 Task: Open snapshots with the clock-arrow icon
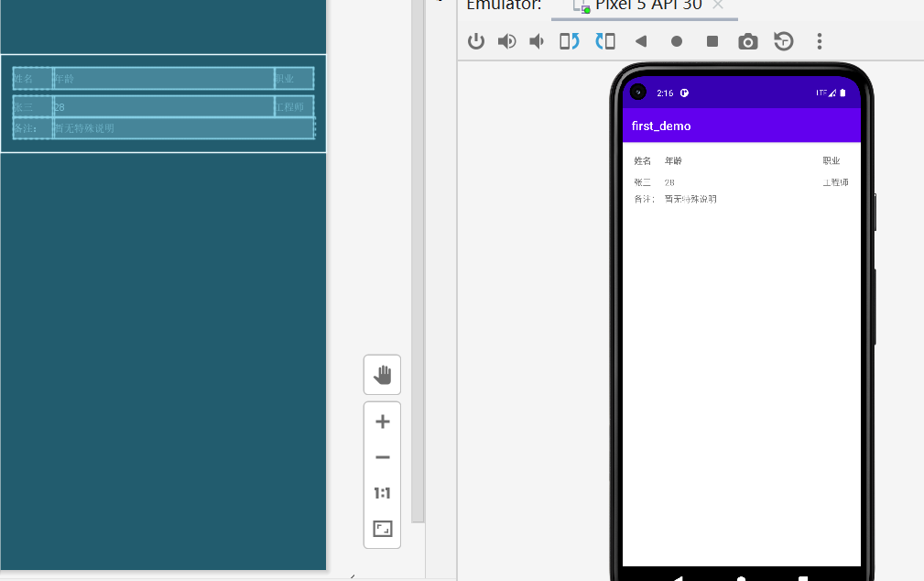[x=784, y=41]
